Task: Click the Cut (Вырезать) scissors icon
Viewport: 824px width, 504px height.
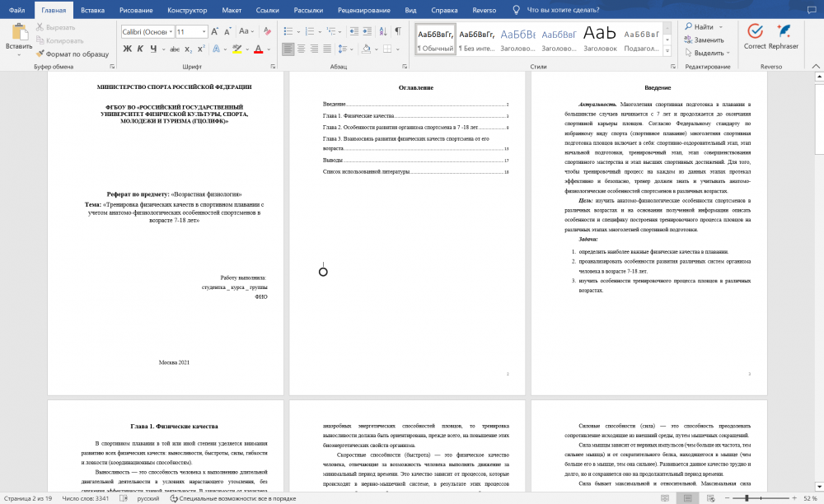Action: tap(40, 27)
